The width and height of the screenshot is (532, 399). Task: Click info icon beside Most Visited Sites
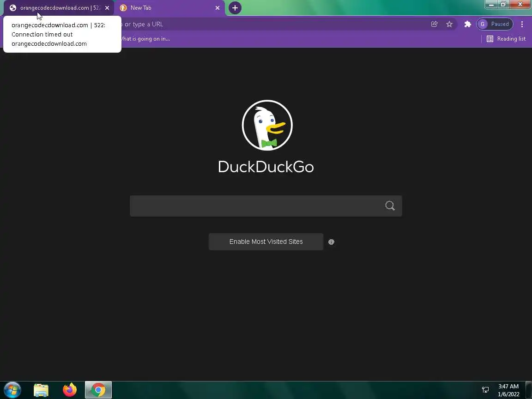331,242
